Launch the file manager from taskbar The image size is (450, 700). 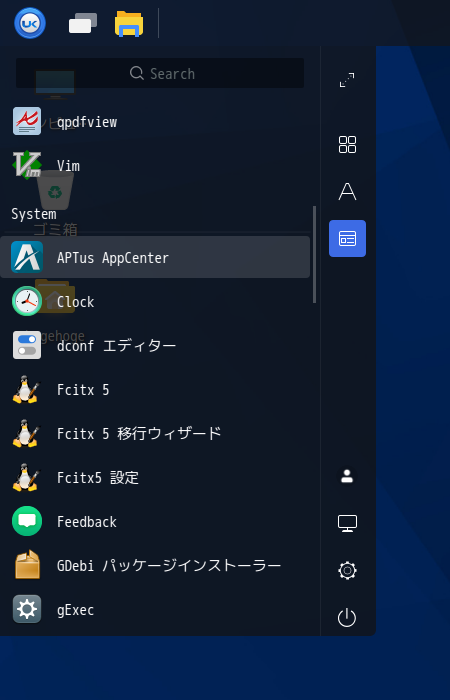coord(129,24)
